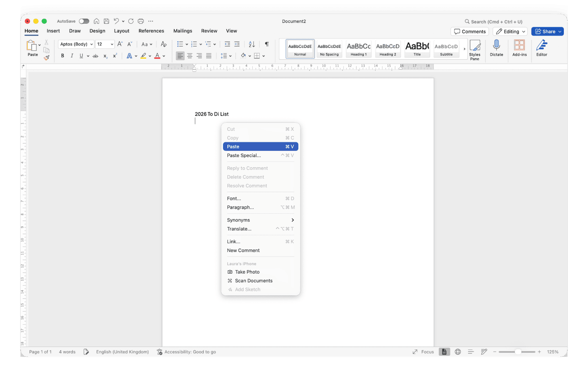
Task: Start Dictate from the ribbon
Action: [x=496, y=49]
